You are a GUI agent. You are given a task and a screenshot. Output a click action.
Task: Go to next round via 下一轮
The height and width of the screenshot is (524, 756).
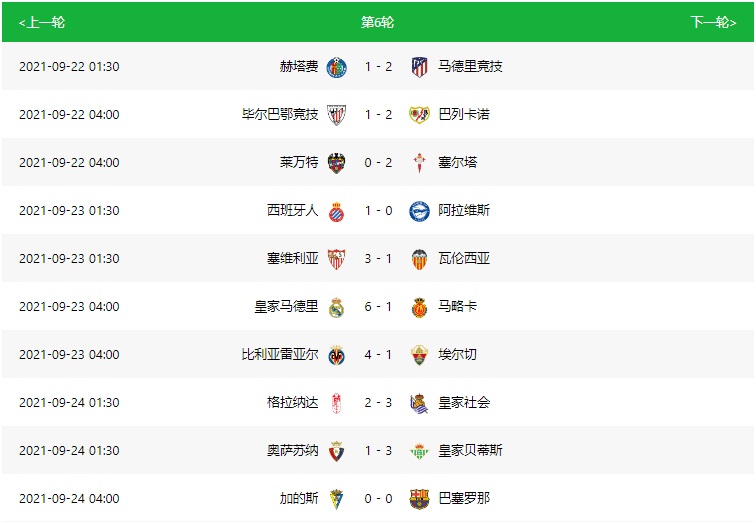pyautogui.click(x=713, y=22)
